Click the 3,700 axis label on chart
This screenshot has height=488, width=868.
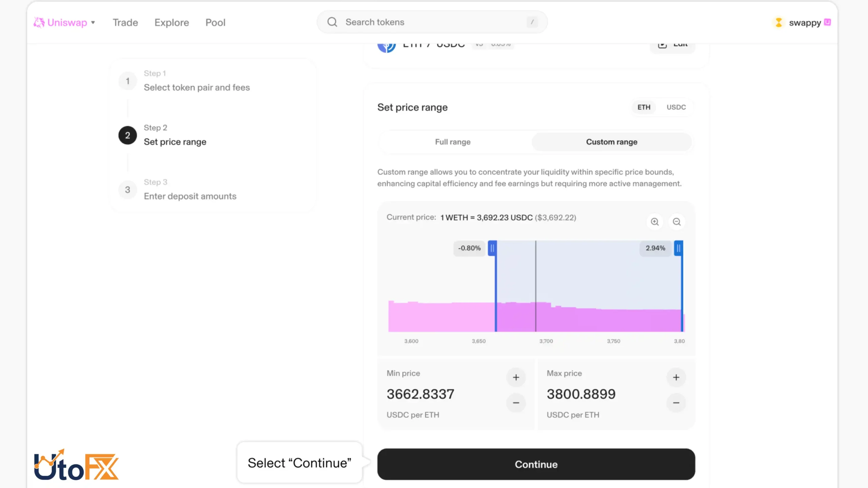(x=546, y=341)
